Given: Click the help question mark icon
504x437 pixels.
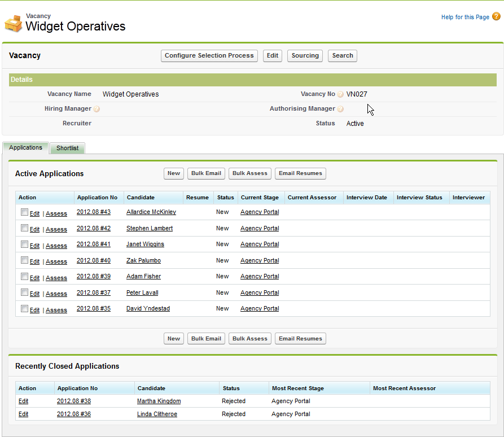Looking at the screenshot, I should point(496,17).
